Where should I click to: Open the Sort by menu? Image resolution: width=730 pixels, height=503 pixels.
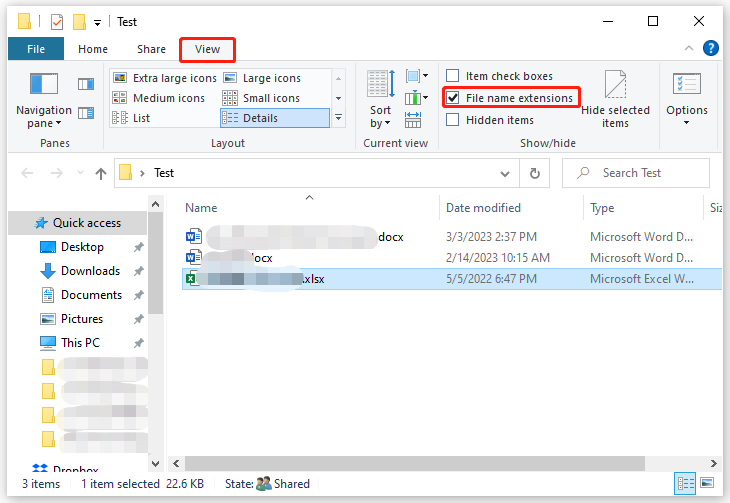[381, 99]
